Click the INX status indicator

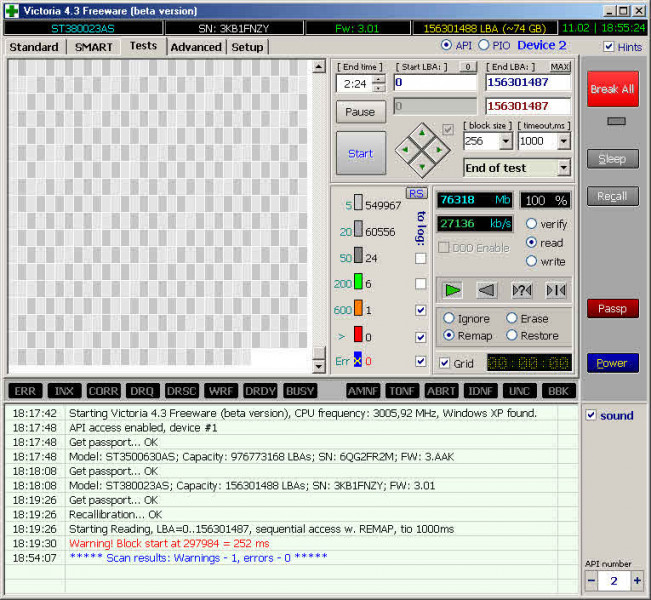coord(64,391)
